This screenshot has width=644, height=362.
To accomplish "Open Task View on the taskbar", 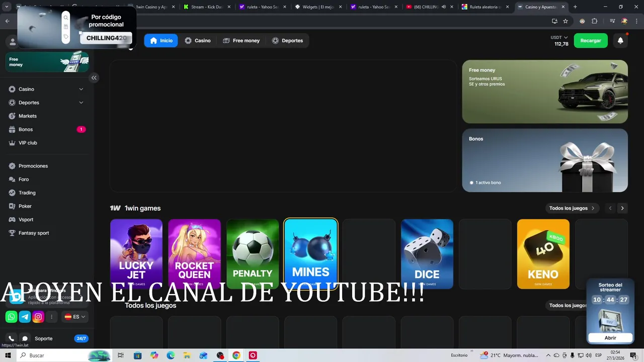I will 121,355.
